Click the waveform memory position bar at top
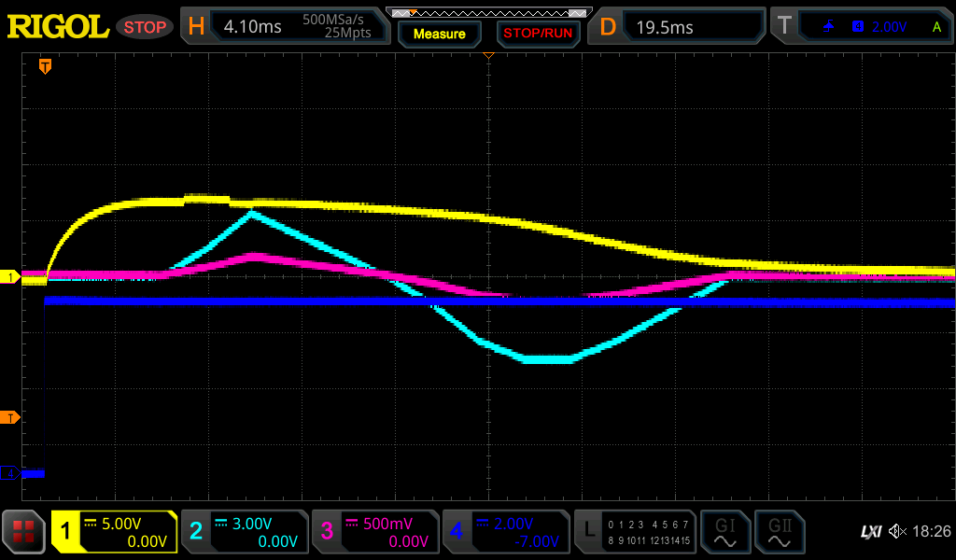Viewport: 956px width, 560px height. [488, 12]
